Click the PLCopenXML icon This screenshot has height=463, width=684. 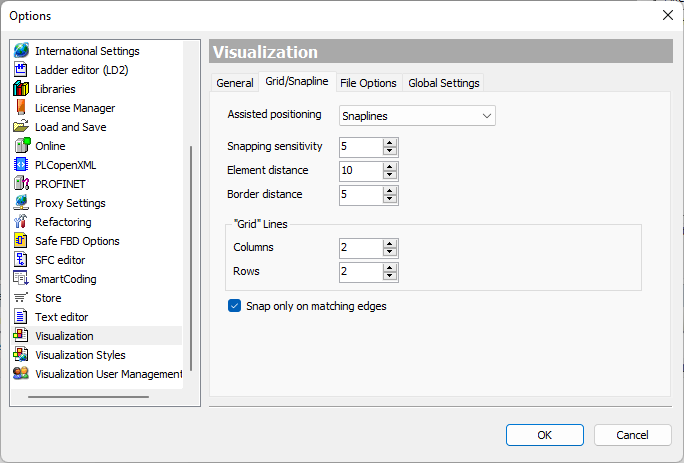tap(21, 165)
